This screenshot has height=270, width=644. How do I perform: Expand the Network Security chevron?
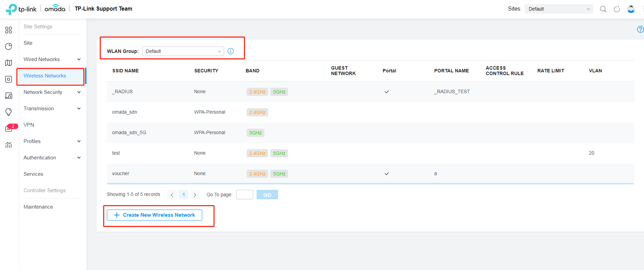point(79,92)
